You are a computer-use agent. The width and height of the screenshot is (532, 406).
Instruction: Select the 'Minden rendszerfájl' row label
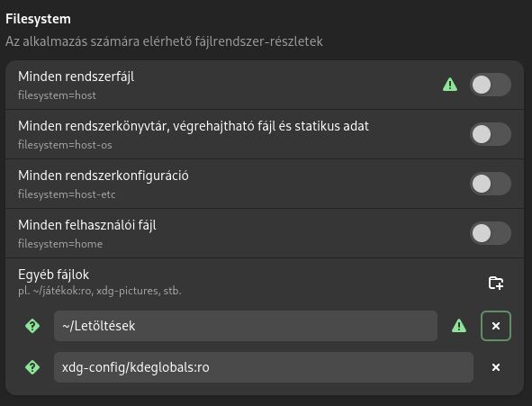[76, 77]
